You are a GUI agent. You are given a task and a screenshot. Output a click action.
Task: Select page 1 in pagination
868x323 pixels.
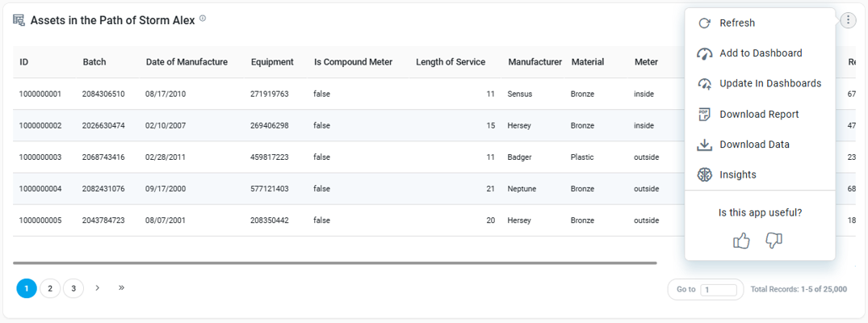[x=27, y=288]
